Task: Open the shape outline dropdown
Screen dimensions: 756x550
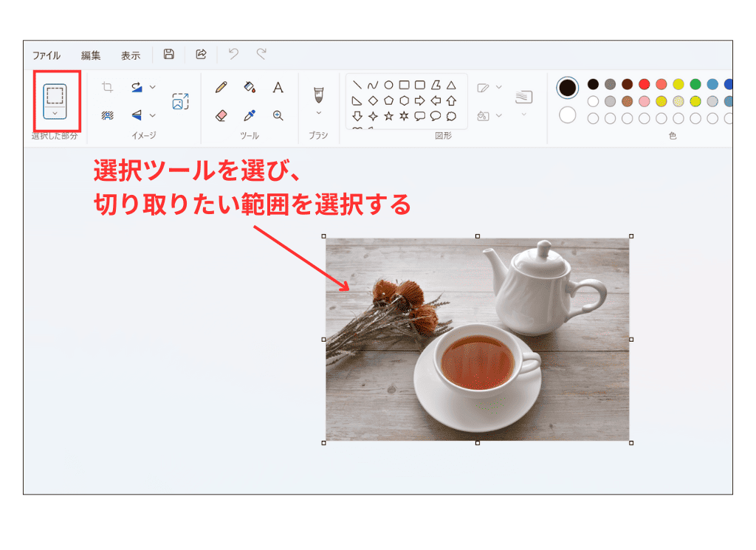Action: [x=498, y=86]
